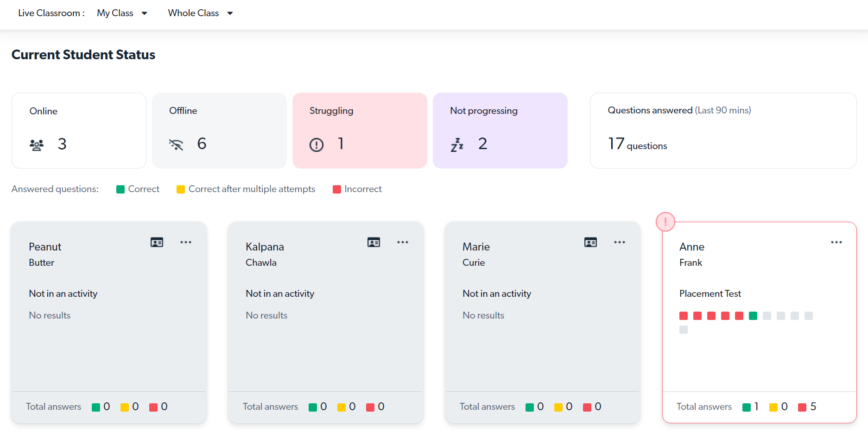Open Peanut Butter's profile card icon
This screenshot has width=868, height=432.
[157, 242]
